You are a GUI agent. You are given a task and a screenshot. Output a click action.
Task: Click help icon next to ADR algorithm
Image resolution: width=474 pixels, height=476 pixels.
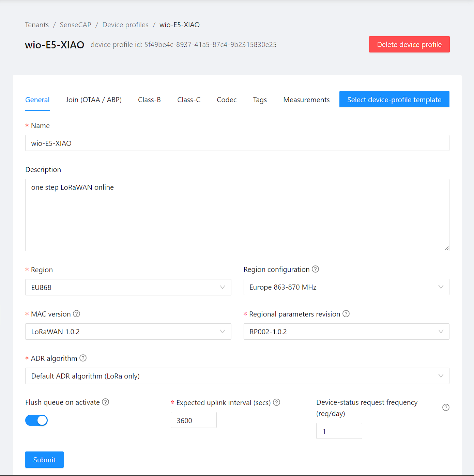83,358
